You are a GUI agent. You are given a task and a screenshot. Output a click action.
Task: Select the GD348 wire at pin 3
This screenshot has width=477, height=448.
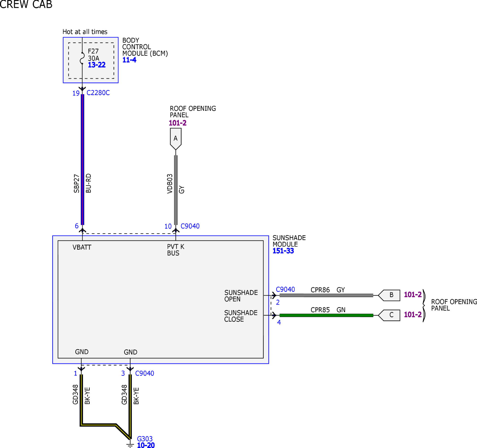point(130,407)
